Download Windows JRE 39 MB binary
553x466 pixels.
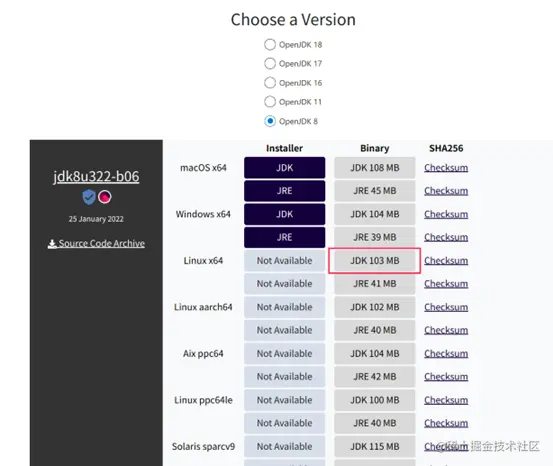(375, 237)
